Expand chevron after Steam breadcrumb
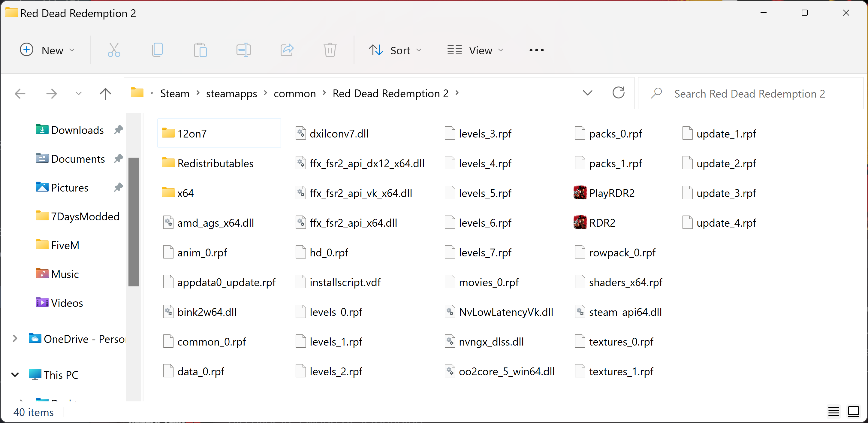The image size is (868, 423). [198, 93]
